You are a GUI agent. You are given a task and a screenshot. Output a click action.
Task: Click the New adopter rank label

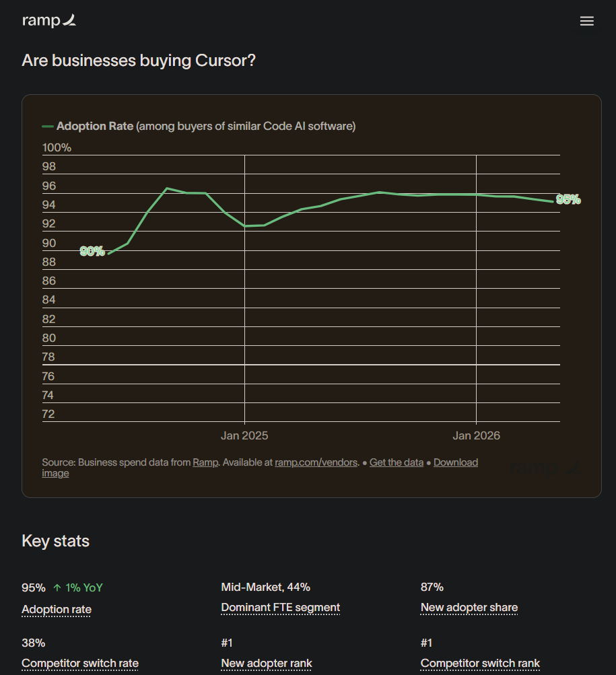[x=267, y=664]
